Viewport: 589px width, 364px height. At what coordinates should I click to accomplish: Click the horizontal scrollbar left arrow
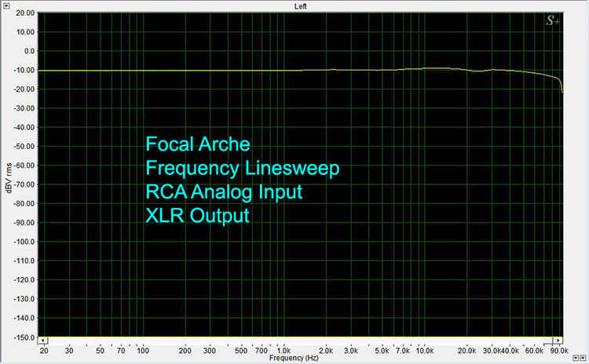tap(45, 341)
